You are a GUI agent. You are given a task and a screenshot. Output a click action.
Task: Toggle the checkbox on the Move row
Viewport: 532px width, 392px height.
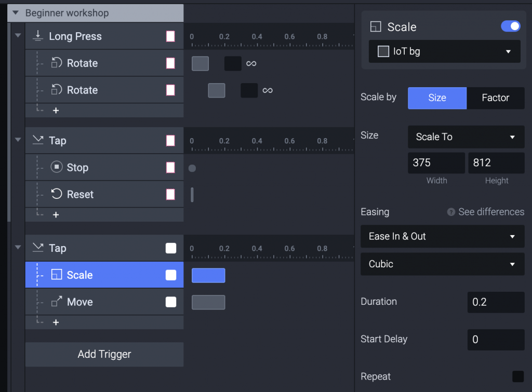point(170,302)
